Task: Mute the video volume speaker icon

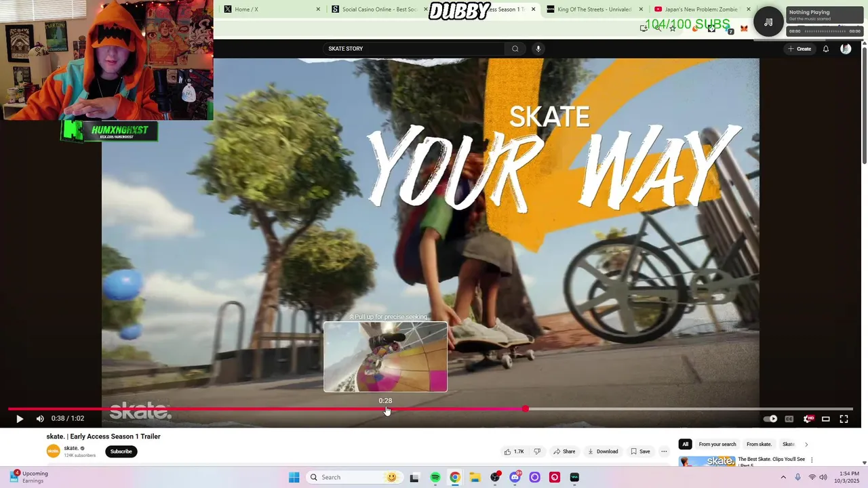Action: pos(40,419)
